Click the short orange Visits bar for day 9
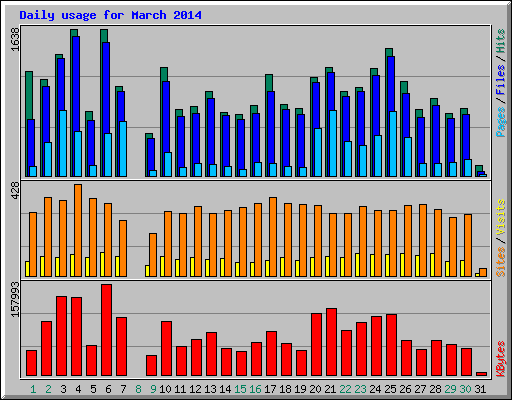 153,255
